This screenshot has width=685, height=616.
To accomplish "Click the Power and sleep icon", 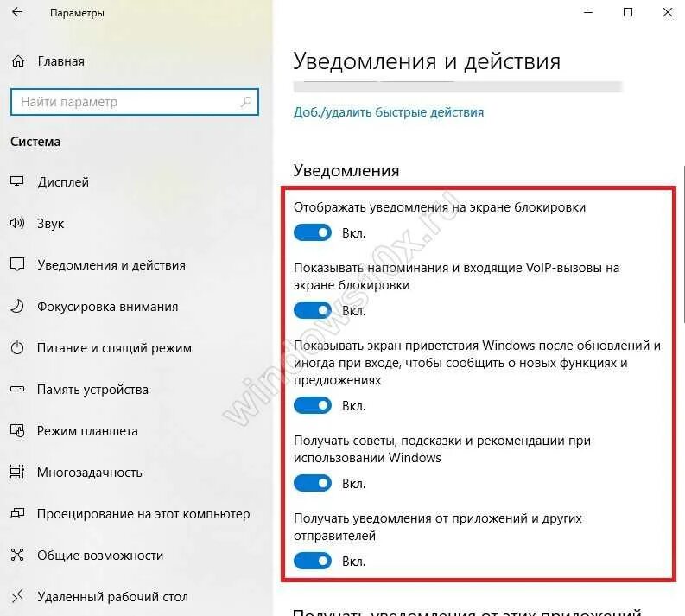I will [17, 348].
